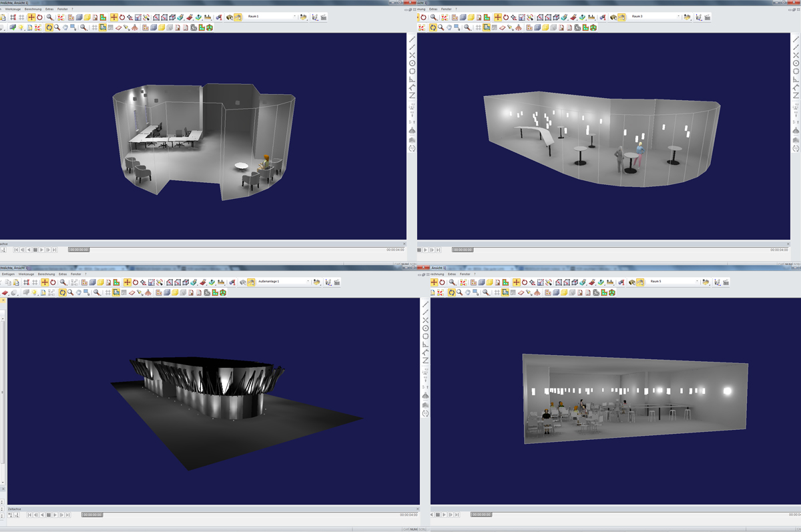Toggle the grid display in top-left second toolbar
The height and width of the screenshot is (532, 801).
click(94, 27)
